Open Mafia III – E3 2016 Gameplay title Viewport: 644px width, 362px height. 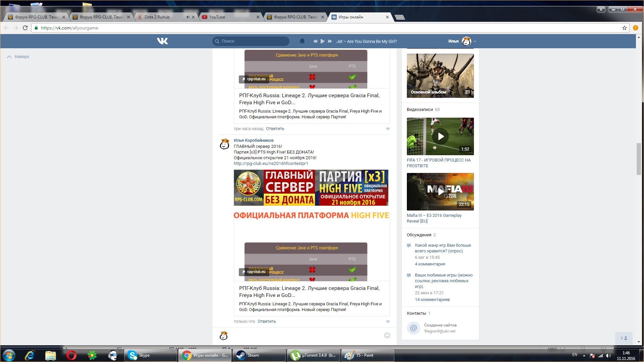[x=434, y=218]
